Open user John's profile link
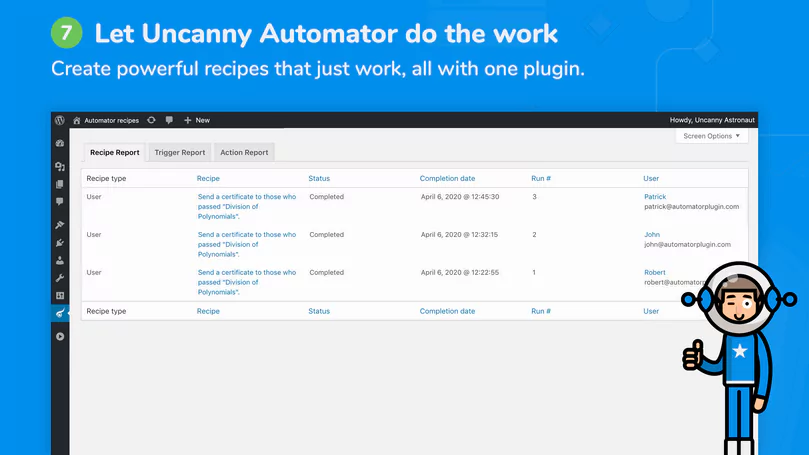 652,234
